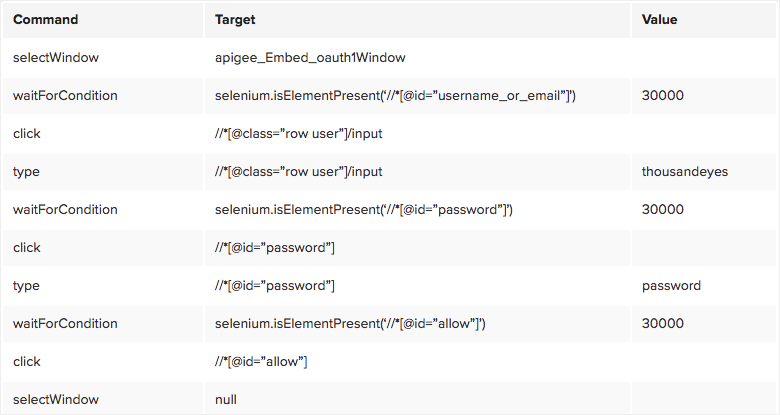The width and height of the screenshot is (780, 415).
Task: Click the Target column header
Action: point(237,19)
